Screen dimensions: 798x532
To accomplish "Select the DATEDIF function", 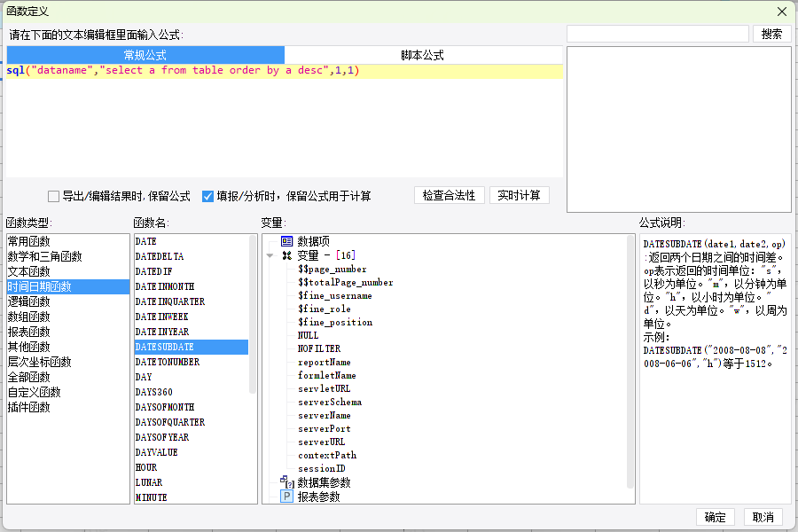I will tap(192, 271).
